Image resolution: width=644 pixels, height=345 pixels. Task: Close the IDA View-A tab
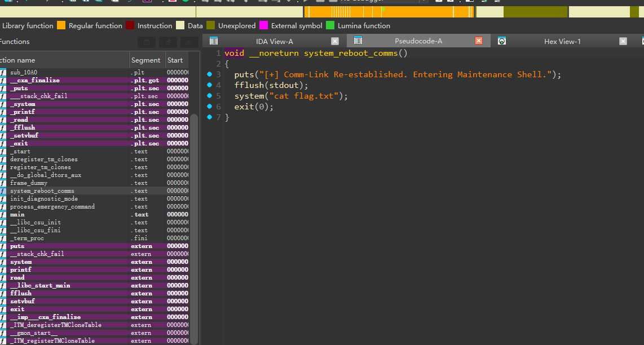point(335,41)
